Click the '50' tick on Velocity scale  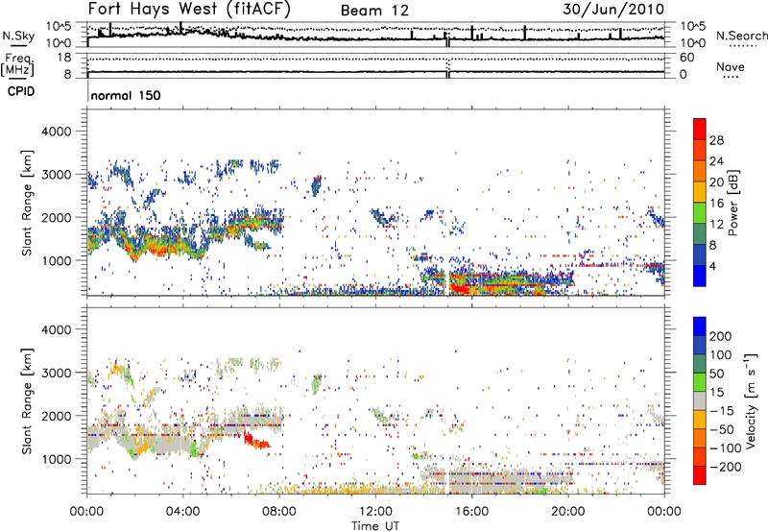pyautogui.click(x=716, y=374)
